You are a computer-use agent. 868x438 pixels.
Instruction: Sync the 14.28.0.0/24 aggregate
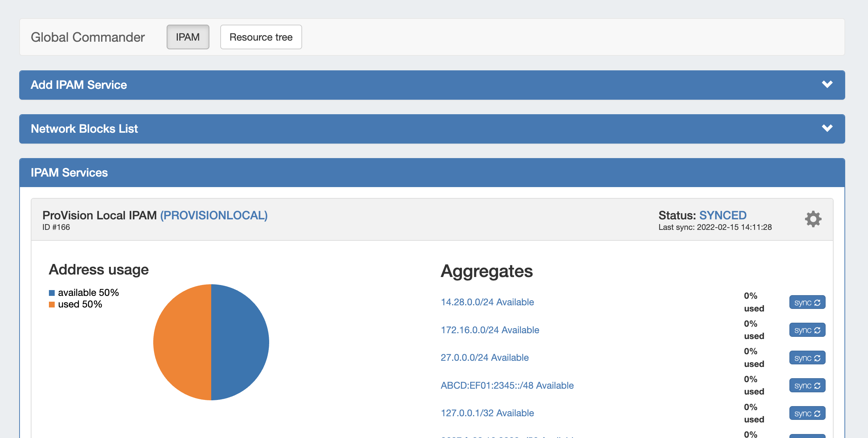pyautogui.click(x=807, y=302)
